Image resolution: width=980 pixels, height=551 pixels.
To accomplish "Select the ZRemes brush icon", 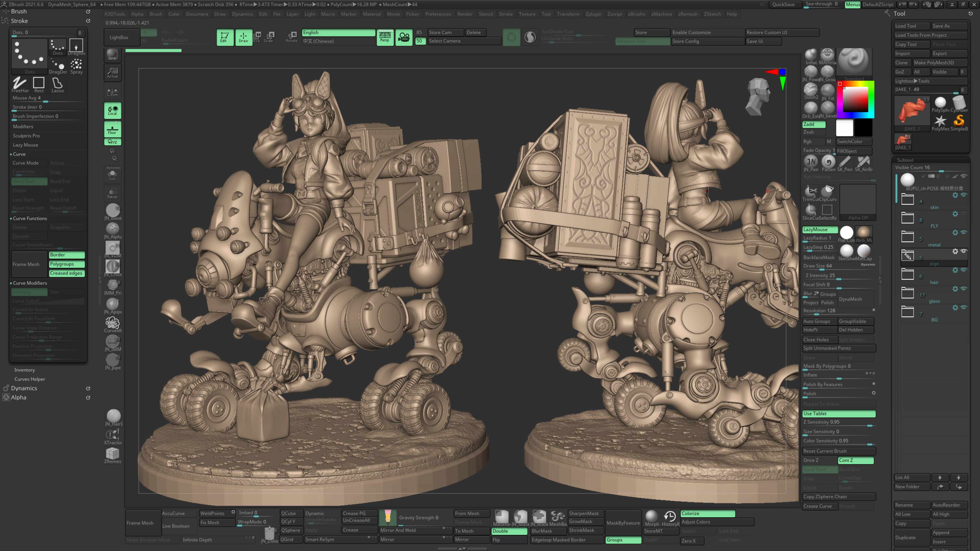I will (113, 456).
